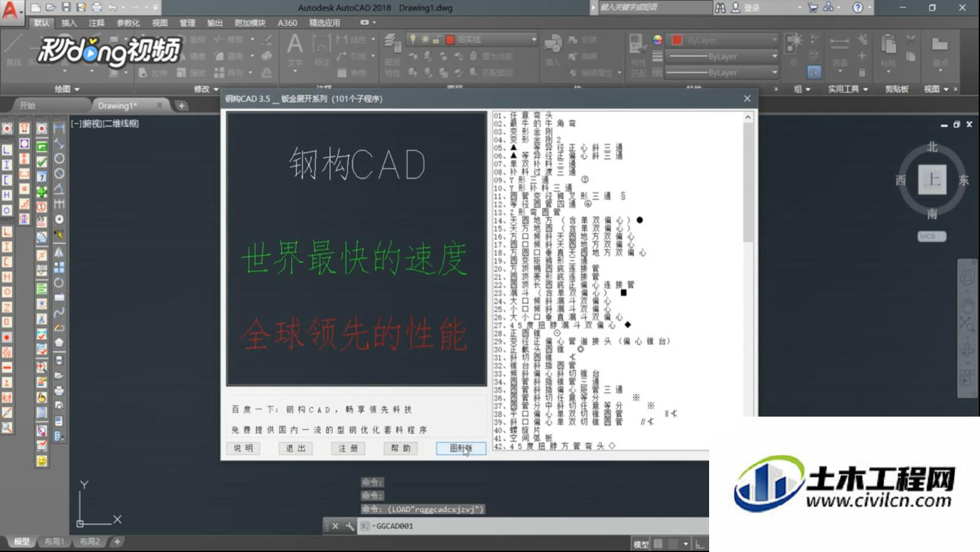Click the Save As icon in quick access toolbar
This screenshot has height=552, width=980.
(82, 7)
